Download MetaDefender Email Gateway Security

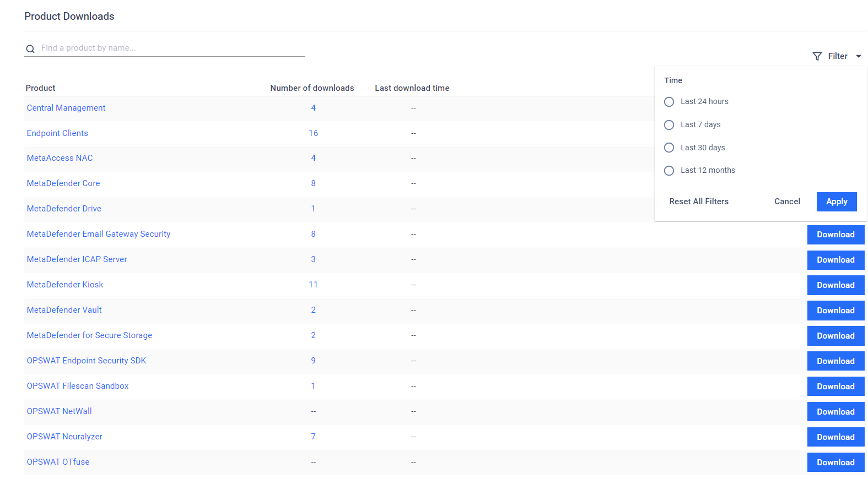tap(835, 235)
